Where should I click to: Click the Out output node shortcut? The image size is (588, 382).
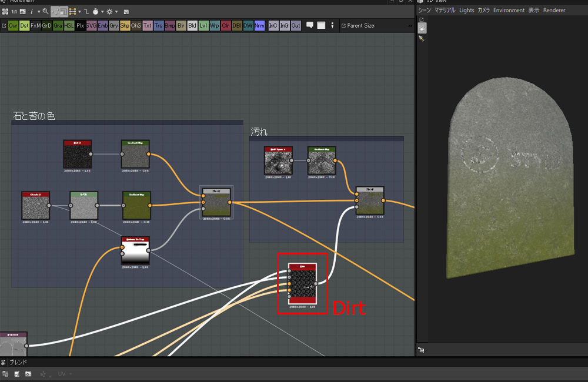click(x=296, y=25)
